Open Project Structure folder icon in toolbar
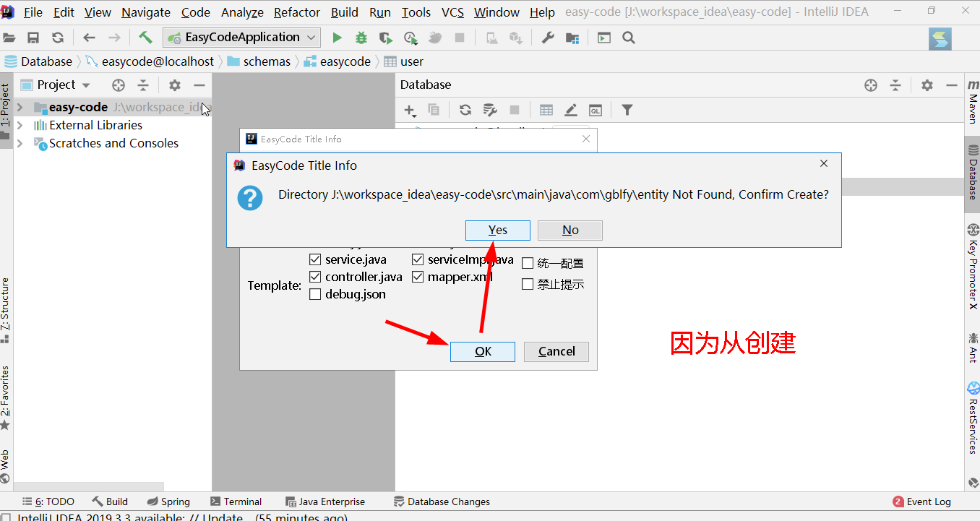Image resolution: width=980 pixels, height=521 pixels. tap(572, 38)
